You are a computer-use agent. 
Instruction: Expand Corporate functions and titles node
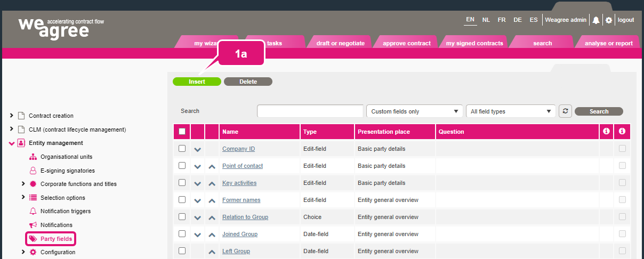[23, 184]
